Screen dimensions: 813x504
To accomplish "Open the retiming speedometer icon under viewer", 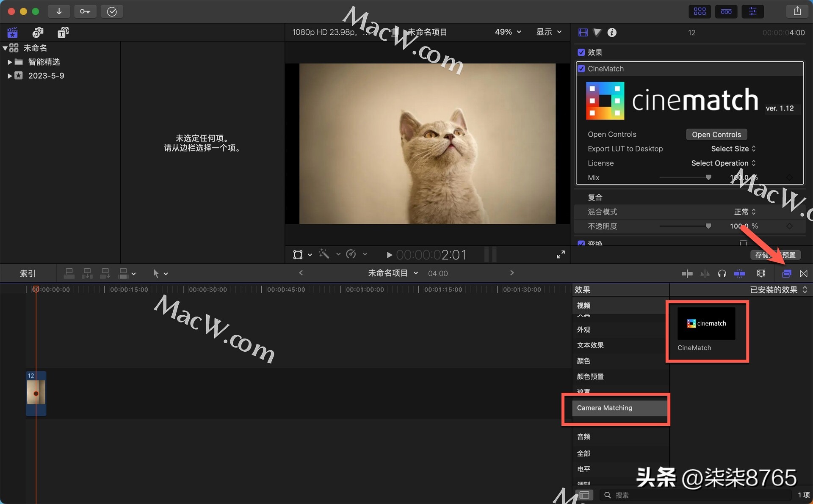I will click(352, 254).
